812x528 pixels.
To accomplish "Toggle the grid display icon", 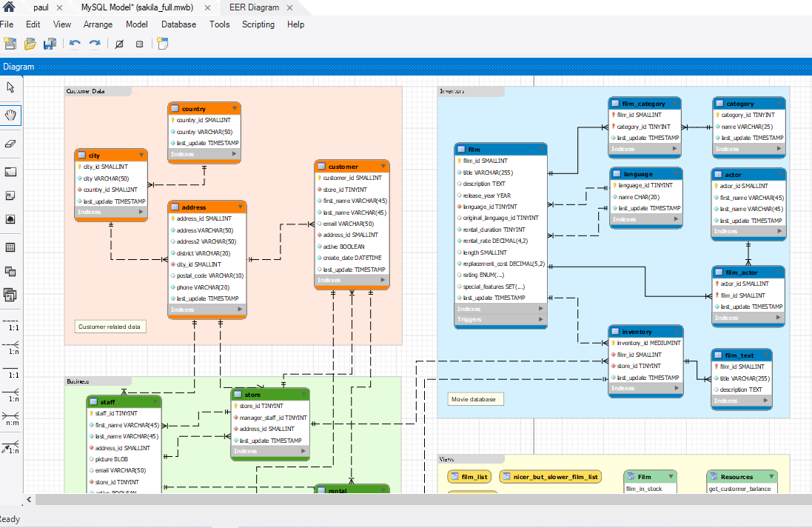I will tap(119, 44).
